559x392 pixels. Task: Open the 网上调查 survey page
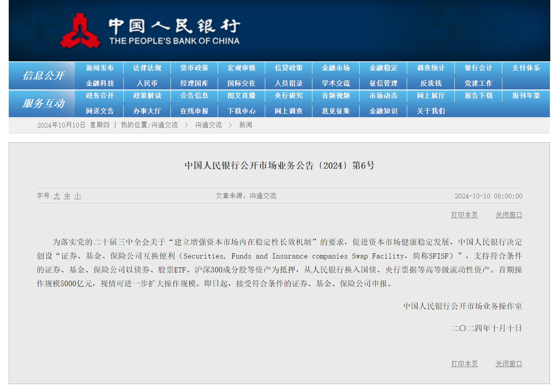tap(288, 111)
